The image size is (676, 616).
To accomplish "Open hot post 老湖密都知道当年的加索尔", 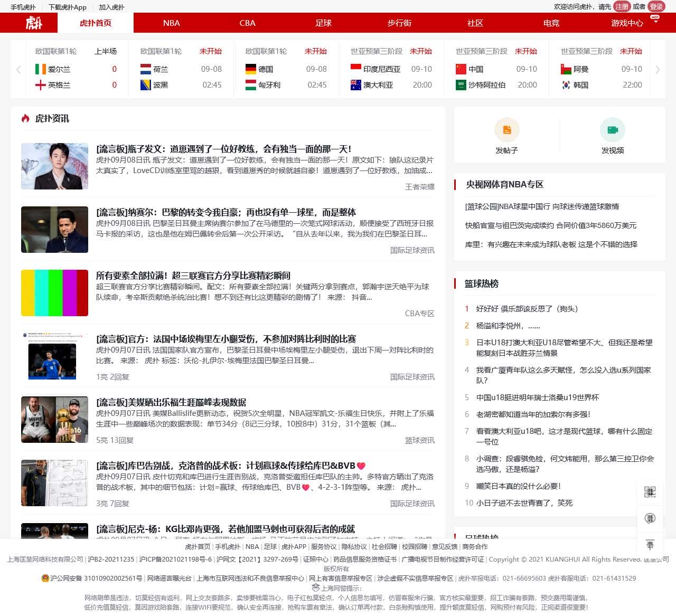I will tap(533, 414).
